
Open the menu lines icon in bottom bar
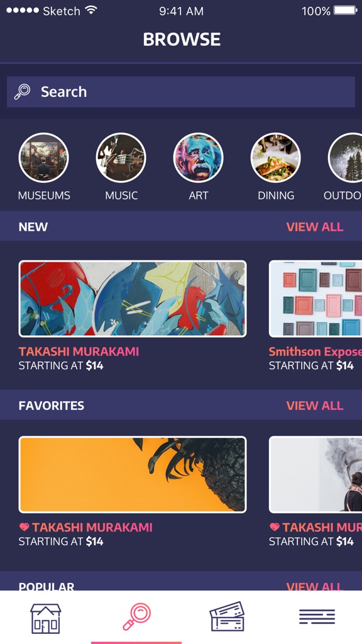pyautogui.click(x=317, y=617)
